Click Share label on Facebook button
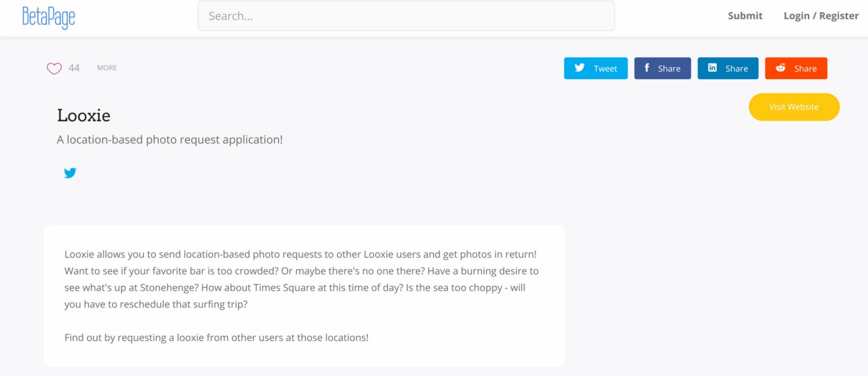868x376 pixels. 669,69
